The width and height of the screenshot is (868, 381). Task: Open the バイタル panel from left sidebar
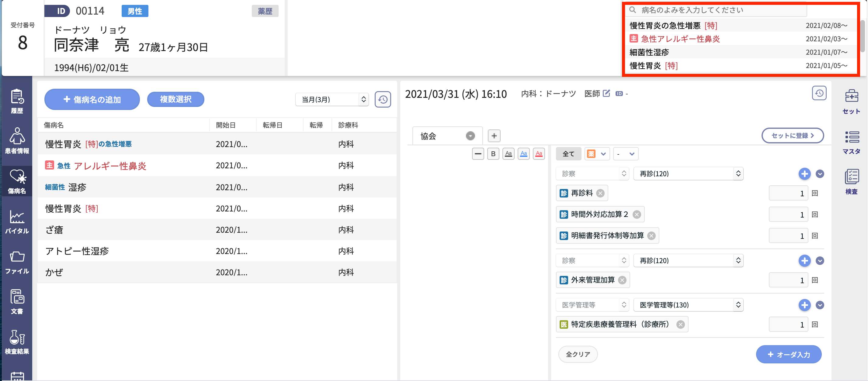[17, 221]
